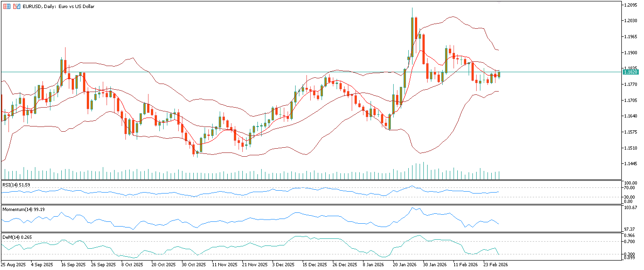Click the 1.1640 price scale value
644x270 pixels.
(x=631, y=116)
